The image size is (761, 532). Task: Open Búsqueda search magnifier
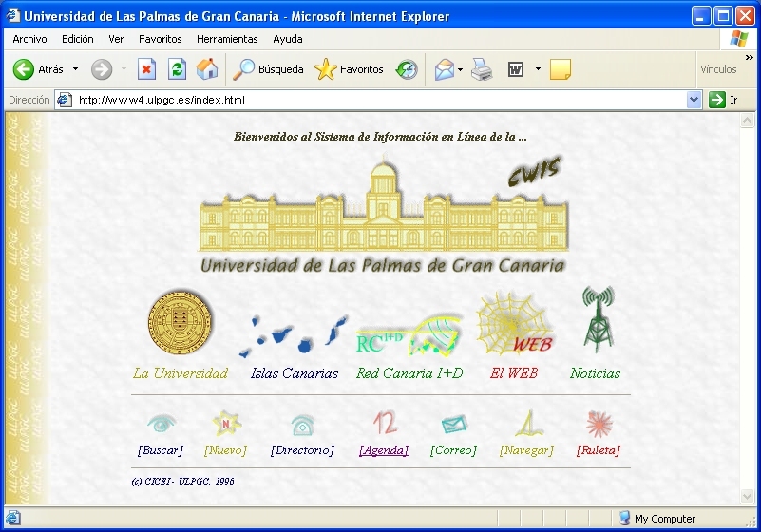pos(268,69)
